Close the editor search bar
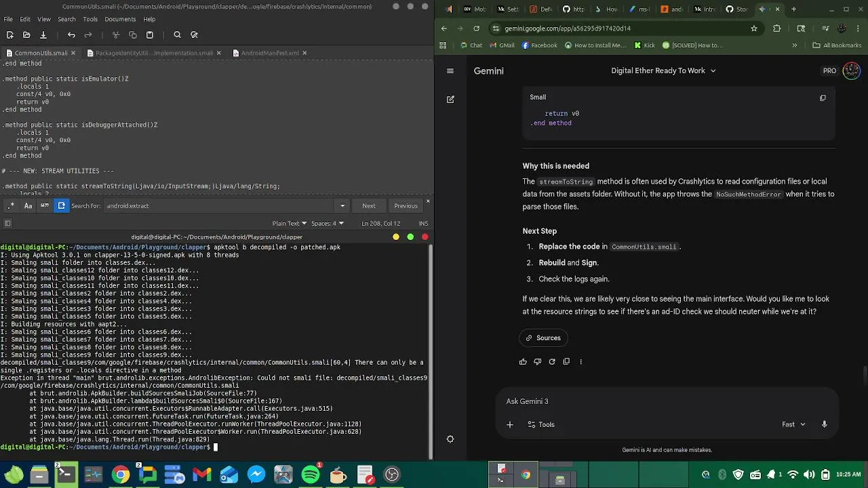This screenshot has width=868, height=488. (428, 202)
